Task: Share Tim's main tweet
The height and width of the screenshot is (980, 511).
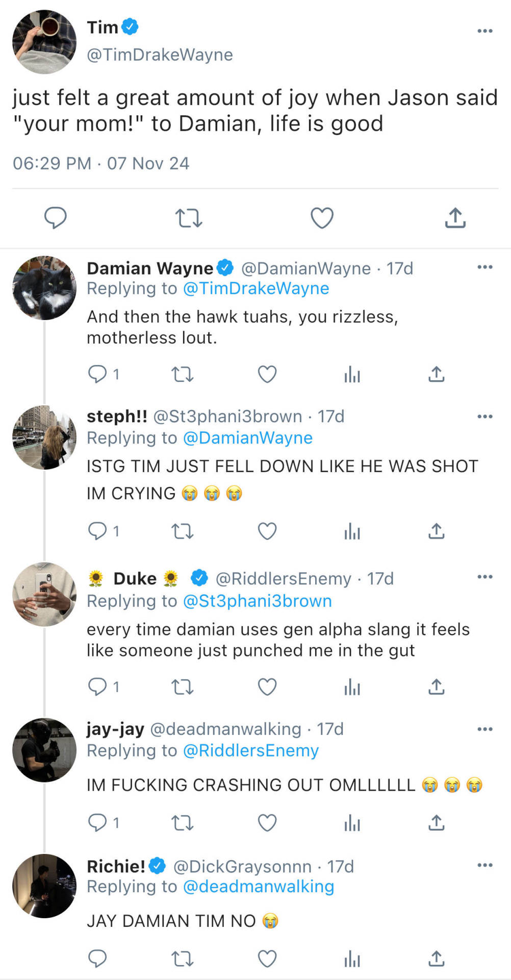Action: [x=455, y=218]
